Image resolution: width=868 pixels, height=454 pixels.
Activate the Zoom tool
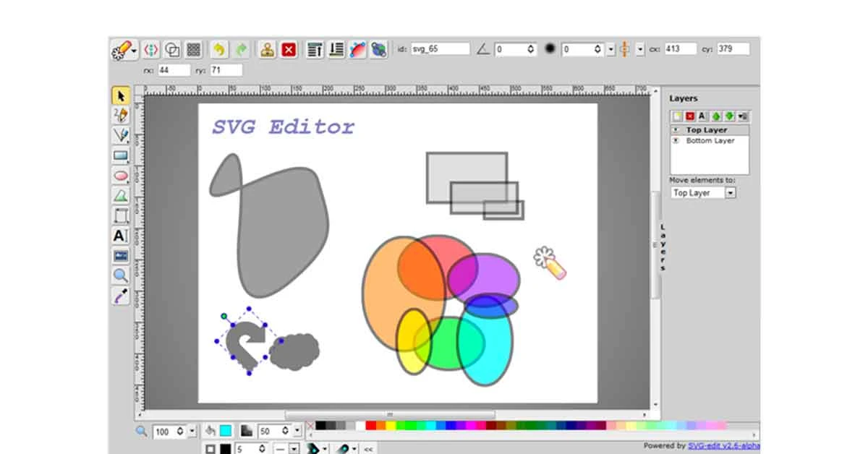(122, 275)
